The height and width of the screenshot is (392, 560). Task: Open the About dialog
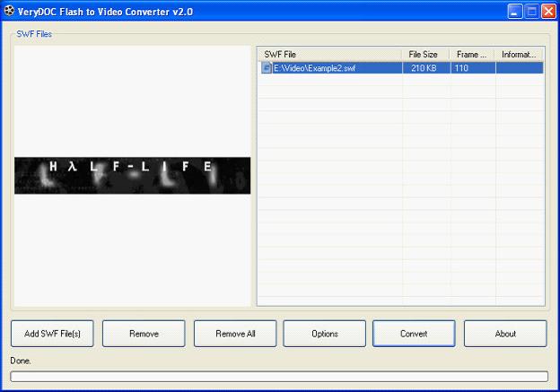(505, 334)
